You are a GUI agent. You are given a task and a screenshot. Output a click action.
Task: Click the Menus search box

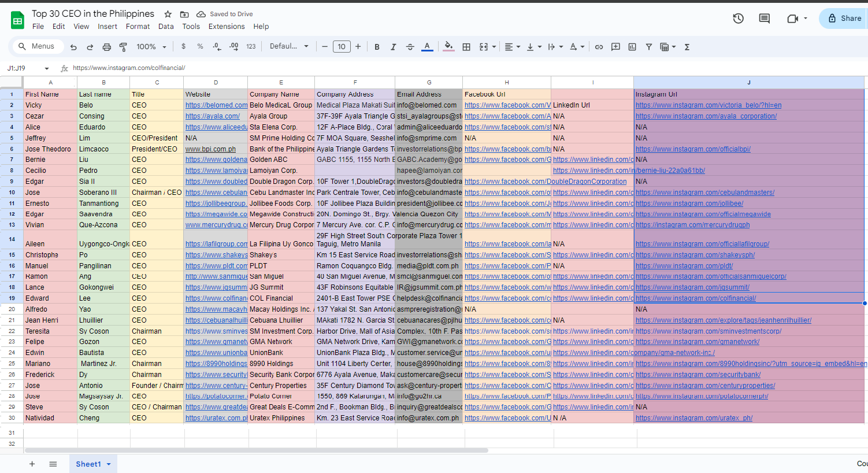click(x=37, y=46)
